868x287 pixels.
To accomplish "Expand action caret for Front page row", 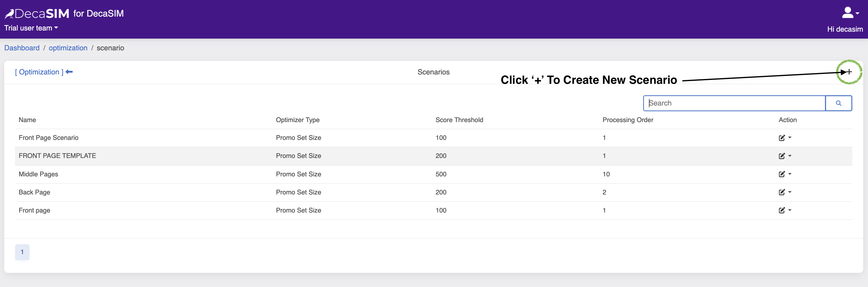I will click(790, 210).
